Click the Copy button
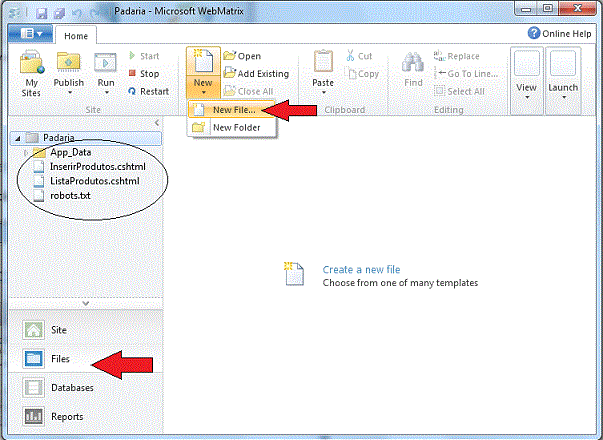 pyautogui.click(x=364, y=74)
